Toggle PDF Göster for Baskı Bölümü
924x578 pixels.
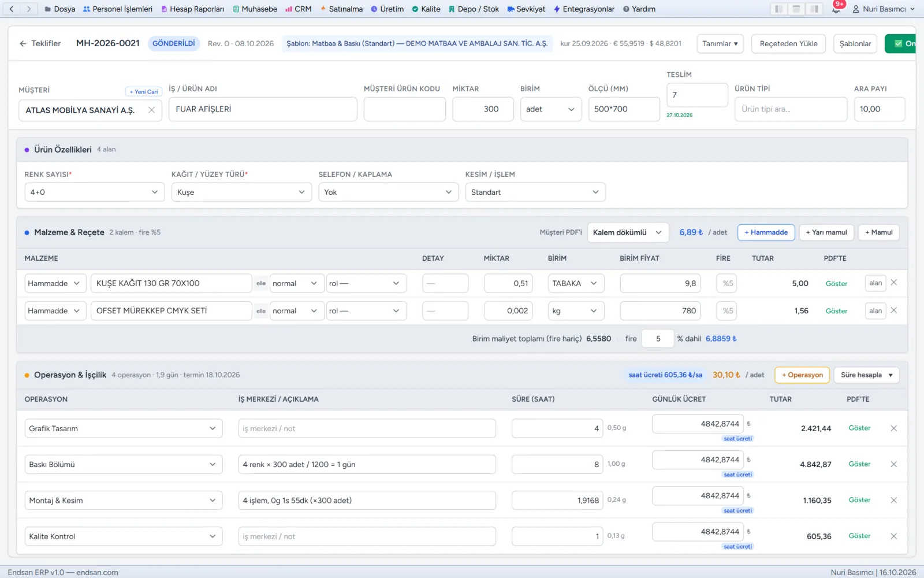click(x=859, y=464)
